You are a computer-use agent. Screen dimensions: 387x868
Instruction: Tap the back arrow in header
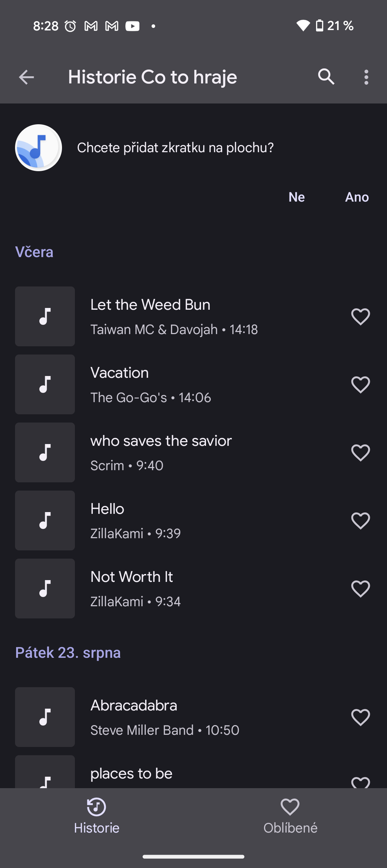point(27,77)
